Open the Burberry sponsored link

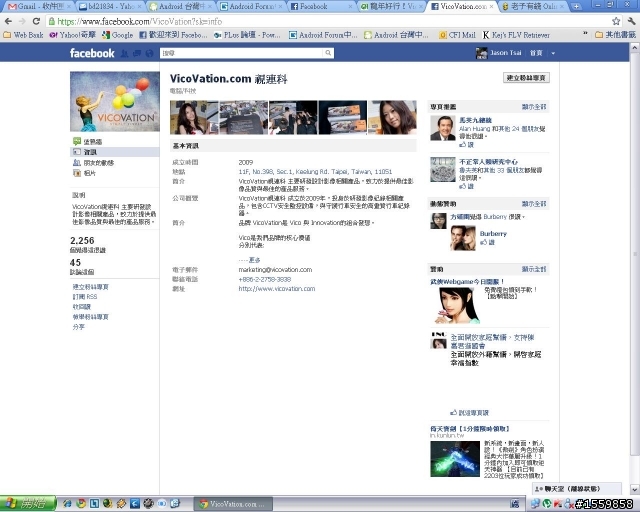click(x=493, y=234)
